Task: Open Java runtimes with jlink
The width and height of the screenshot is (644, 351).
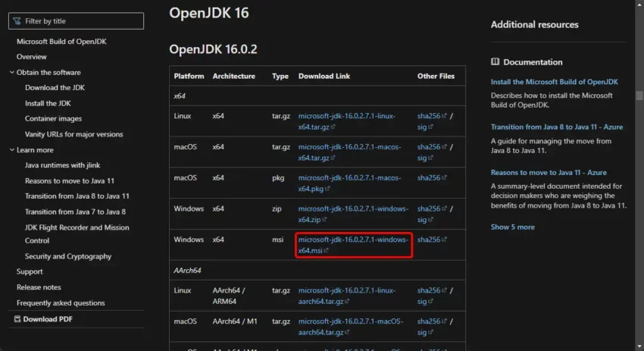Action: click(x=62, y=165)
